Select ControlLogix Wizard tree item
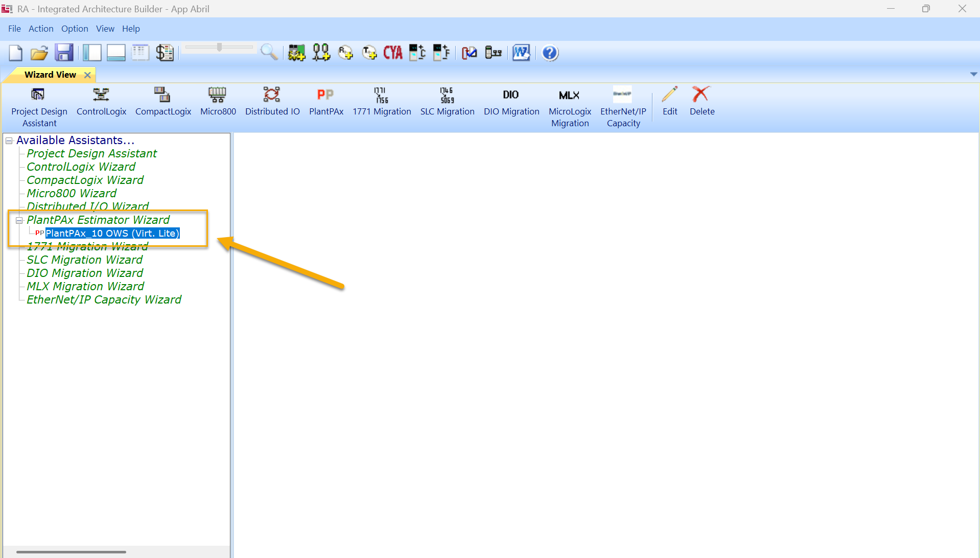This screenshot has width=980, height=558. click(81, 167)
